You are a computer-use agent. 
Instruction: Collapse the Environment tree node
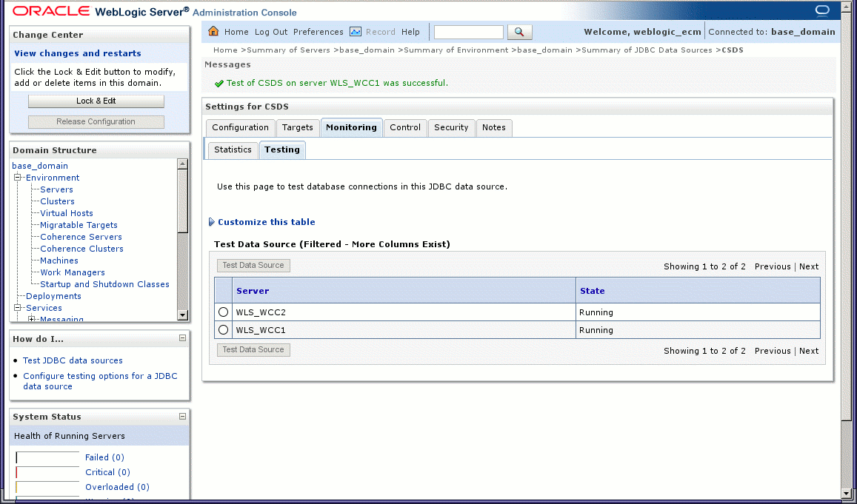18,178
